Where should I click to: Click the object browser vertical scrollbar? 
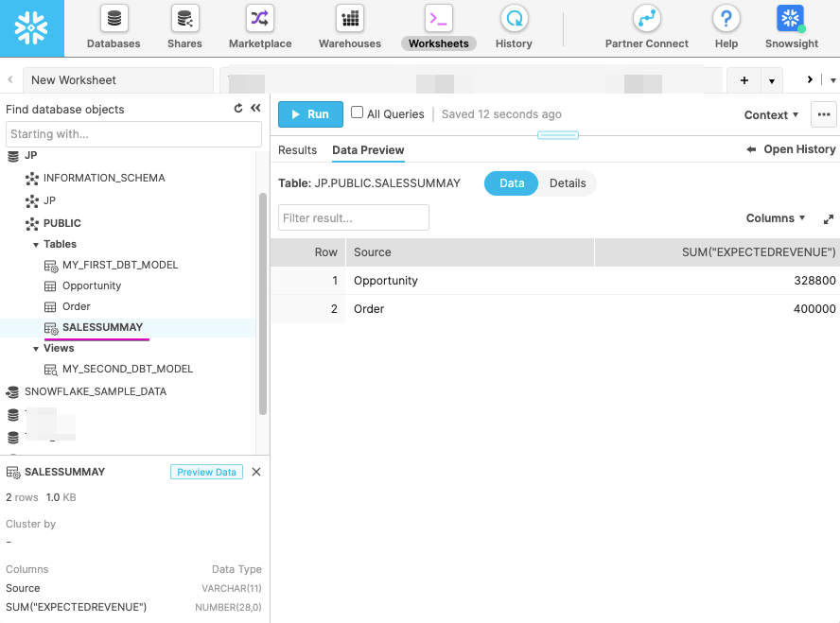click(x=263, y=303)
